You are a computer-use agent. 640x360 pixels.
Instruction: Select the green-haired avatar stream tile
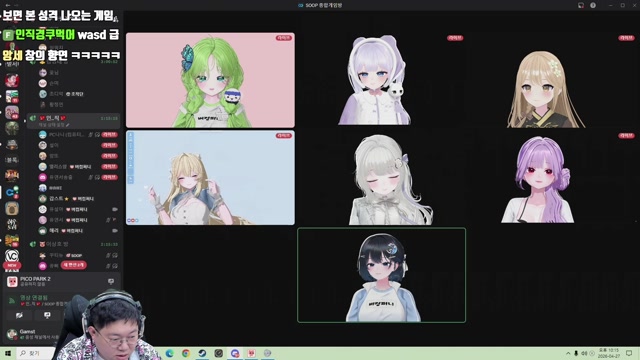pos(210,80)
